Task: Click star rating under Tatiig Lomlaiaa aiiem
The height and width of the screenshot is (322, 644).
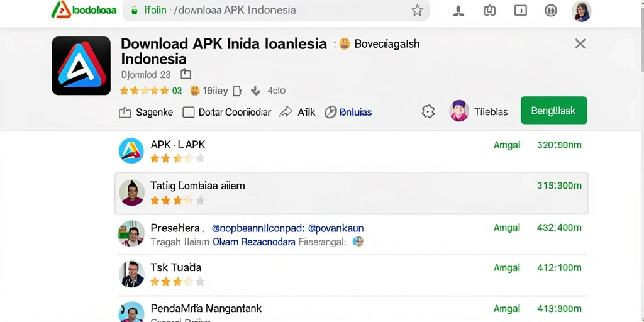Action: tap(177, 201)
